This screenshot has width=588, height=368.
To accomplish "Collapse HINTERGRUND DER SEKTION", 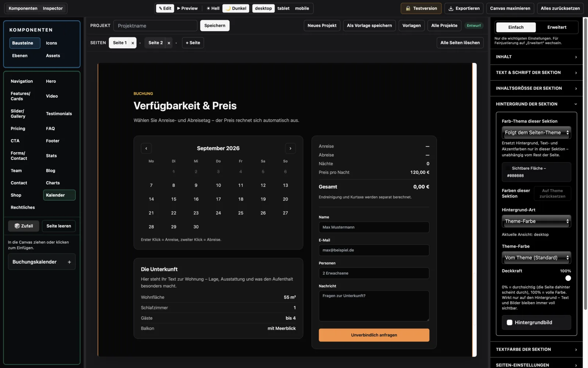I will [536, 104].
